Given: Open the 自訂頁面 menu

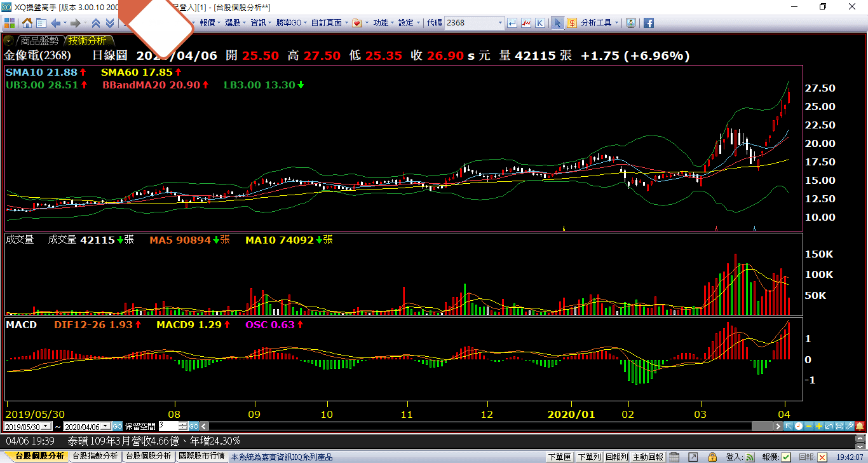Looking at the screenshot, I should 329,23.
